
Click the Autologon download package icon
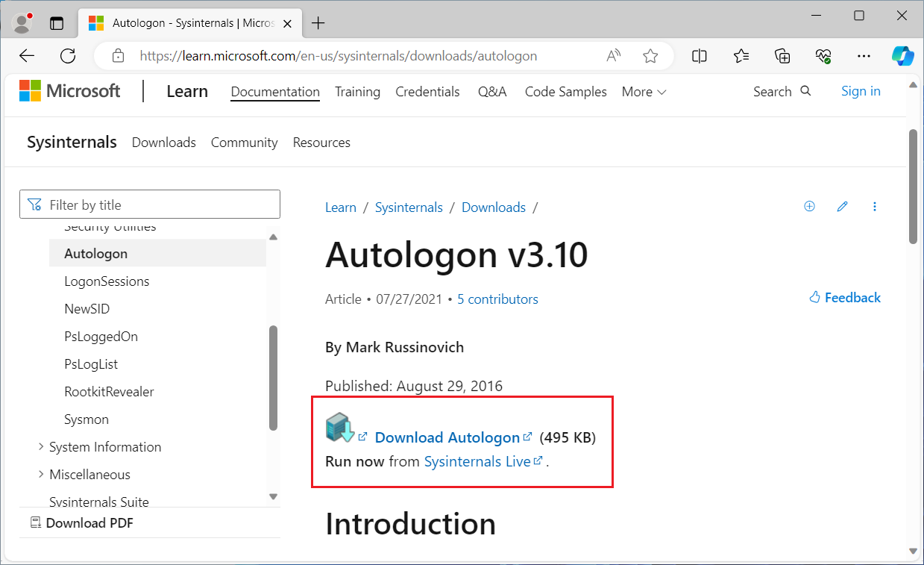[x=340, y=427]
